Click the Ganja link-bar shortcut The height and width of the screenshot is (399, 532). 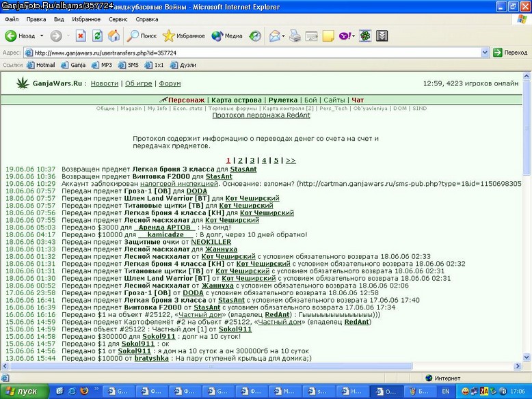pos(73,65)
